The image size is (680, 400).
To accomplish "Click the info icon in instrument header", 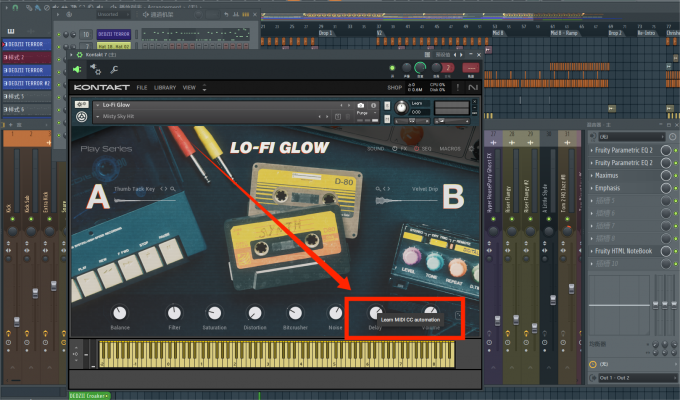I will pos(373,105).
